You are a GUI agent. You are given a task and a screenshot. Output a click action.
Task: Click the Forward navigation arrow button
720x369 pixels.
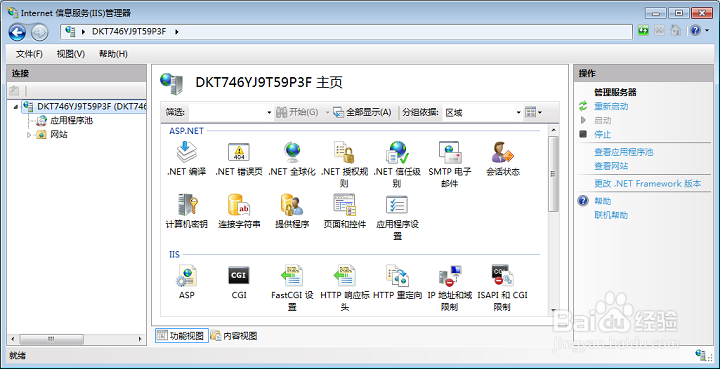[39, 32]
